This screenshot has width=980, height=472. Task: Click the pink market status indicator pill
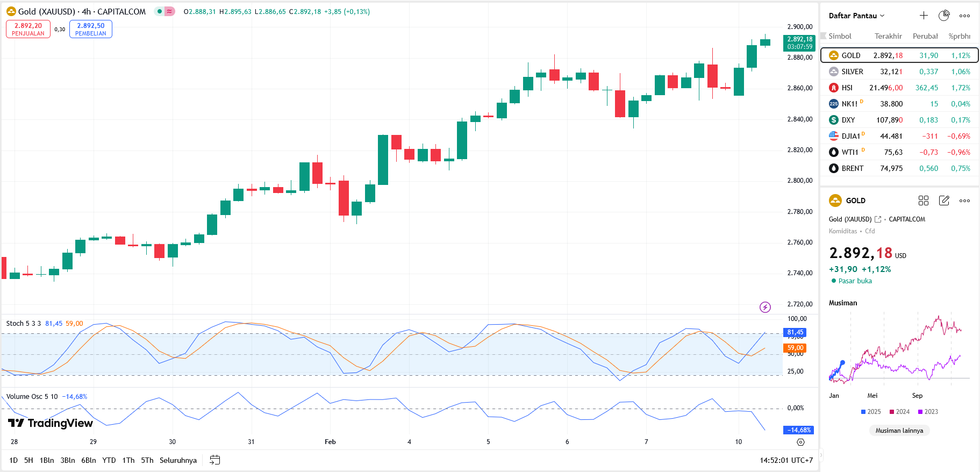169,11
